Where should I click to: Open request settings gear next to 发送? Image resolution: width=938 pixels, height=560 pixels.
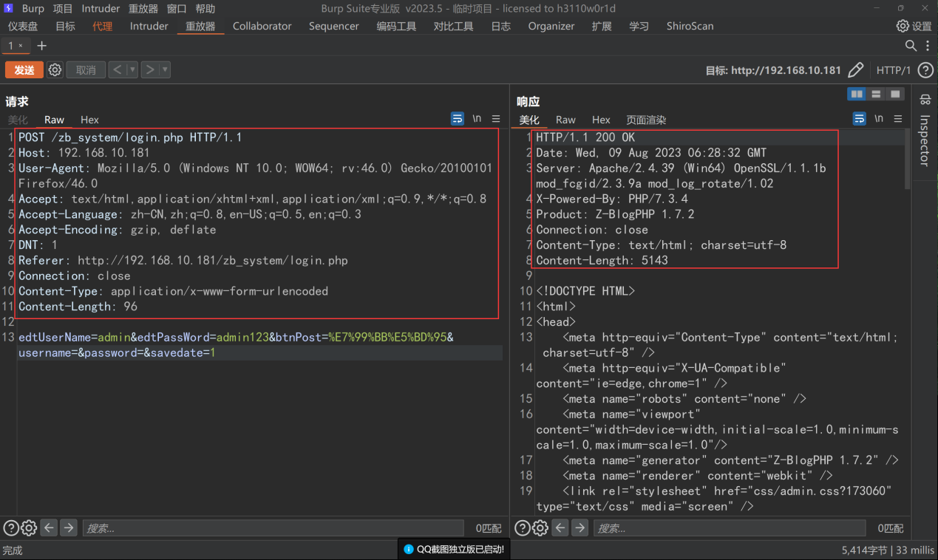(55, 70)
